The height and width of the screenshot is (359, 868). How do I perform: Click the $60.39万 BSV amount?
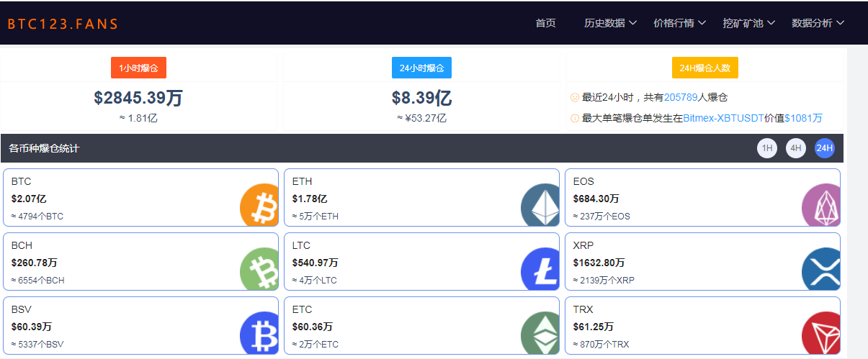[x=32, y=327]
